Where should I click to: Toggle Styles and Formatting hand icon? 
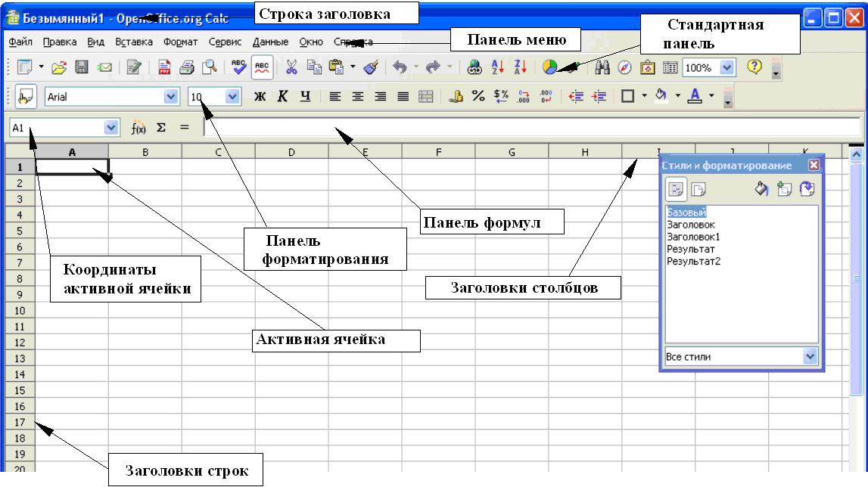(26, 96)
